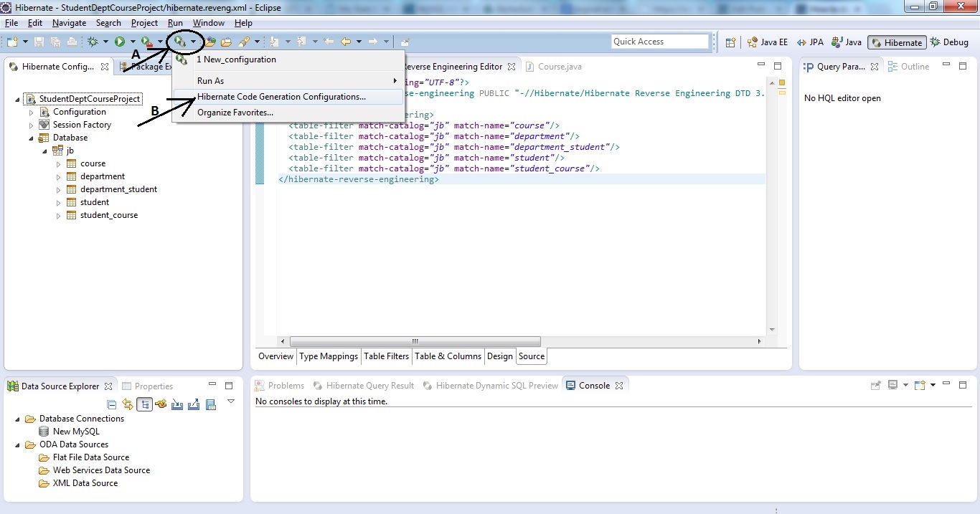980x514 pixels.
Task: Switch to the Outline view tab
Action: (908, 67)
